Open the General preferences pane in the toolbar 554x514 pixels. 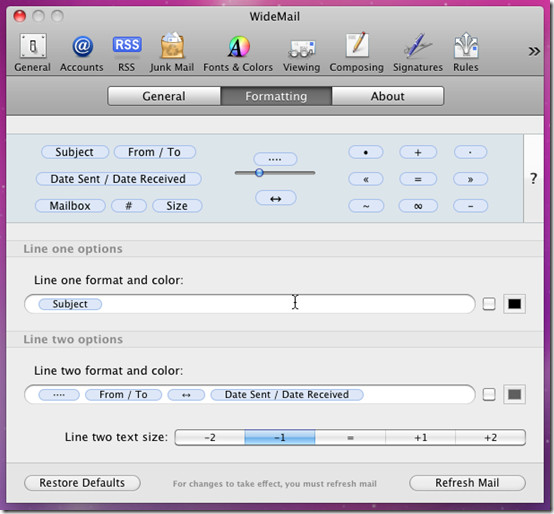(33, 52)
